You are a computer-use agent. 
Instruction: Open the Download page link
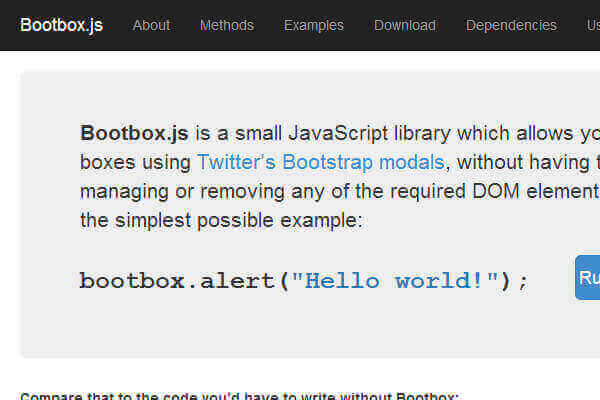pos(405,25)
